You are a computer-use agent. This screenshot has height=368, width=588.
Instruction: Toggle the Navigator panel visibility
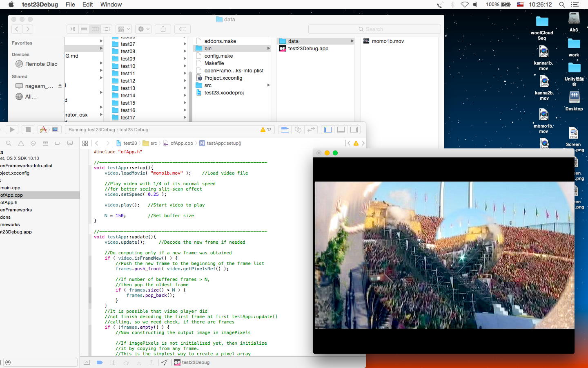coord(328,130)
